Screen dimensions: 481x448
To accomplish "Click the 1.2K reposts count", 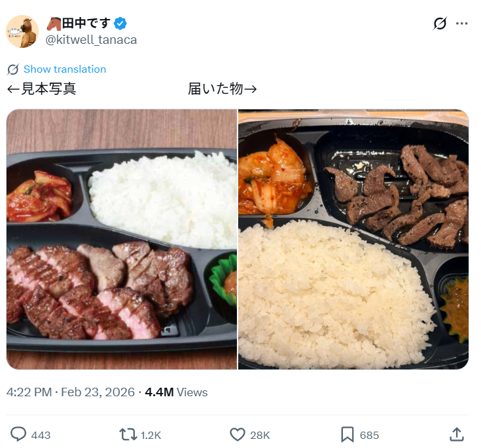I will tap(151, 436).
